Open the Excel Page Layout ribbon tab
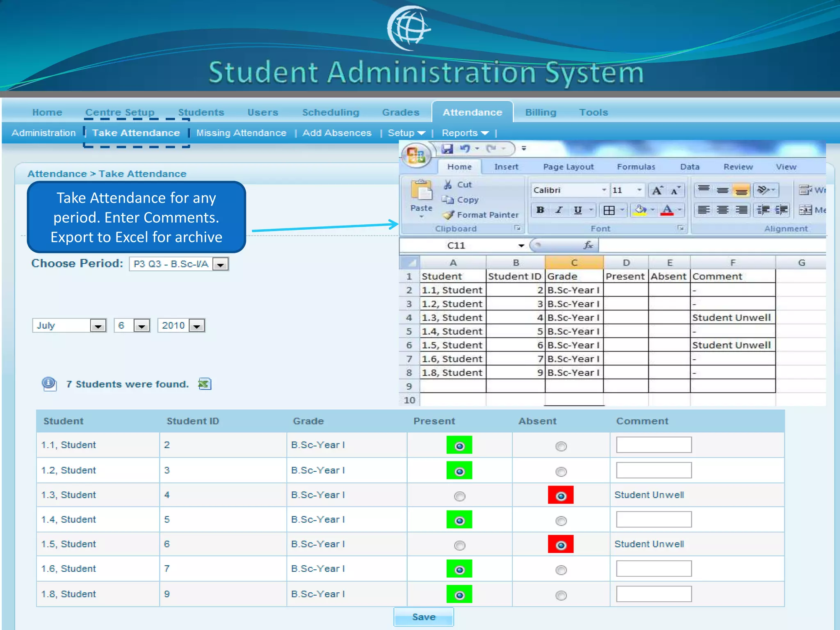This screenshot has height=630, width=840. pos(568,167)
